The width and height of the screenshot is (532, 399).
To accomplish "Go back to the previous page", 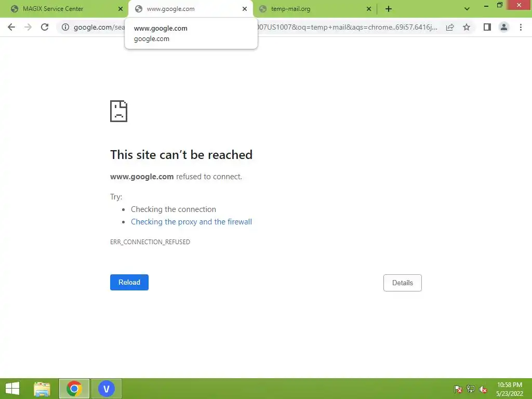I will point(11,27).
